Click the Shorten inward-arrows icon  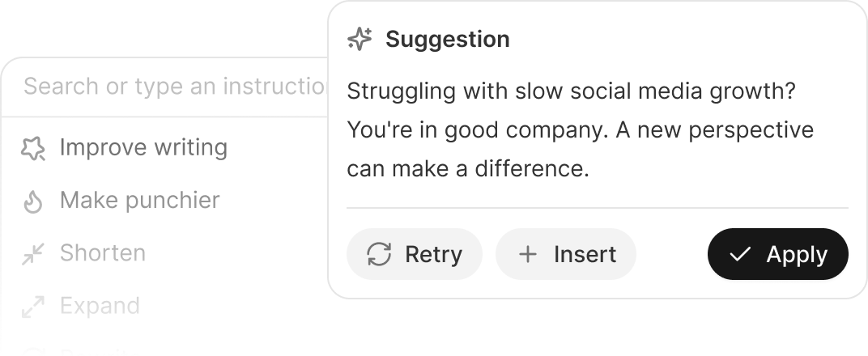click(x=32, y=254)
